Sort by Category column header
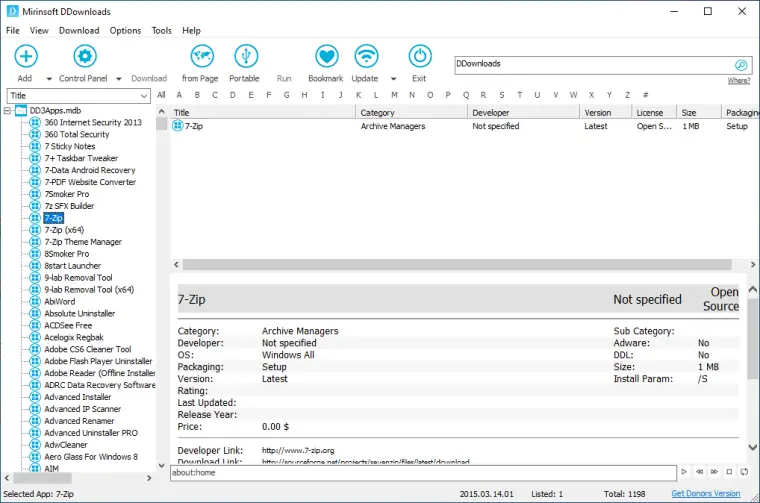760x503 pixels. click(412, 112)
